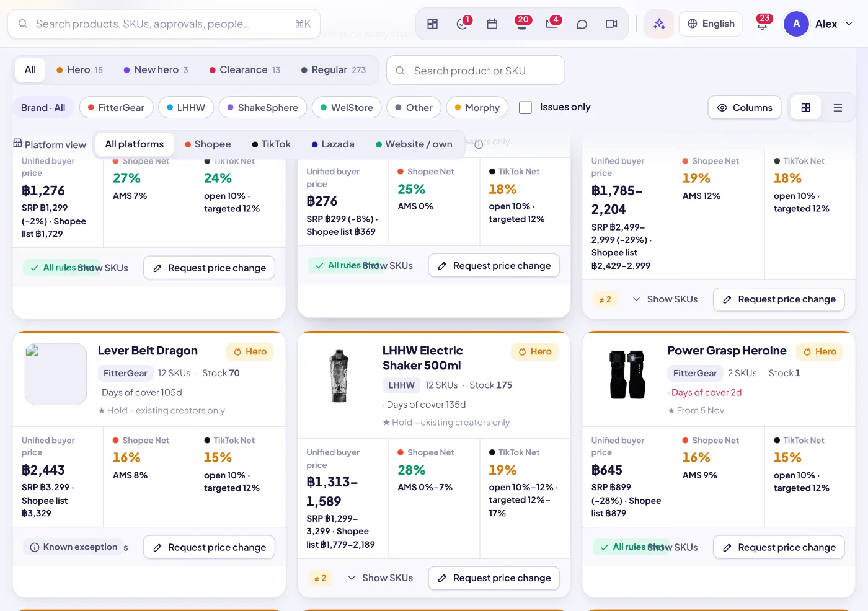The width and height of the screenshot is (868, 611).
Task: Click Known exception on Lever Belt Dragon
Action: coord(74,547)
